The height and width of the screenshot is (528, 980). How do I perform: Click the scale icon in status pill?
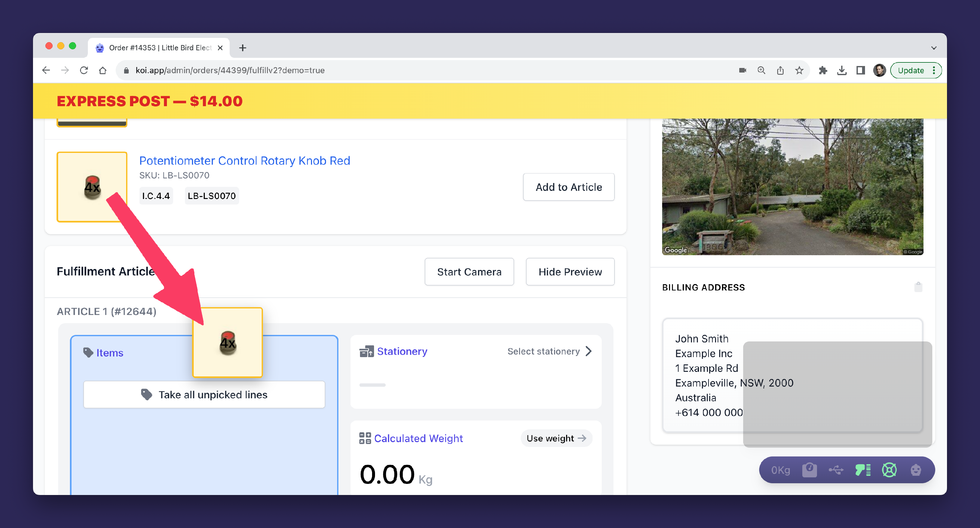809,470
